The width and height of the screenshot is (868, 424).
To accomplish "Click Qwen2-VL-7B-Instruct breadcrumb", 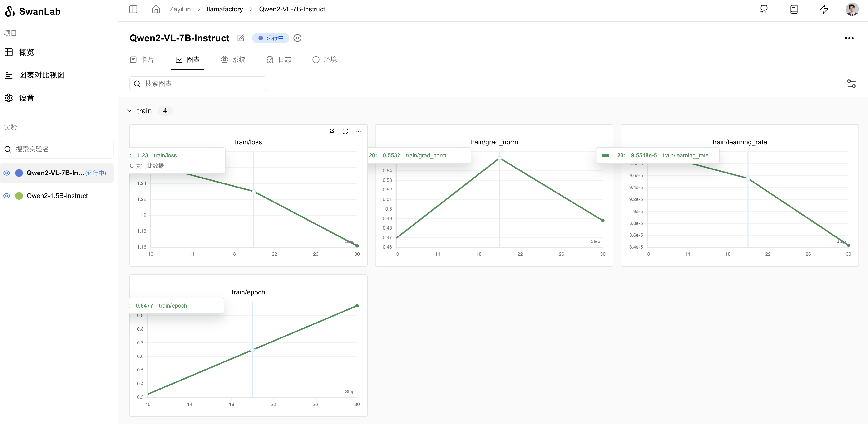I will (x=292, y=9).
